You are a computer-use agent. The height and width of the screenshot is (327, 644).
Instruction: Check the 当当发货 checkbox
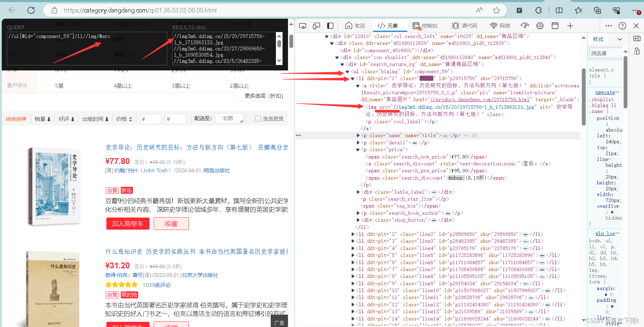pyautogui.click(x=258, y=119)
